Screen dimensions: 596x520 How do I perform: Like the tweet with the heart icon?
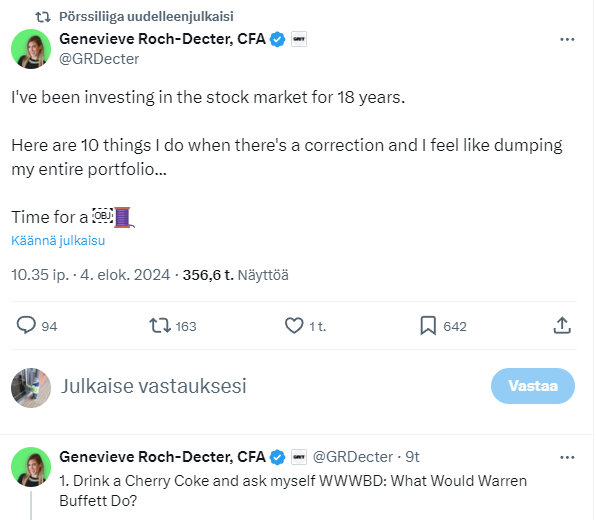[x=294, y=326]
